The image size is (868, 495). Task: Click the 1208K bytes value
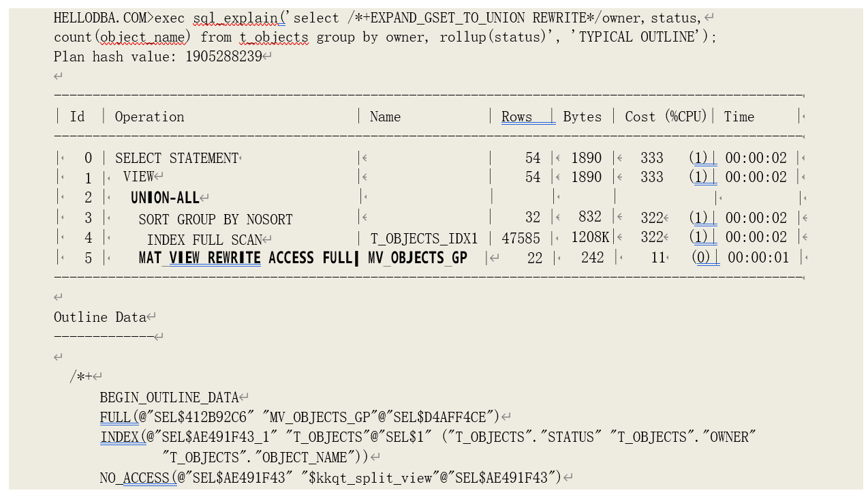tap(590, 237)
